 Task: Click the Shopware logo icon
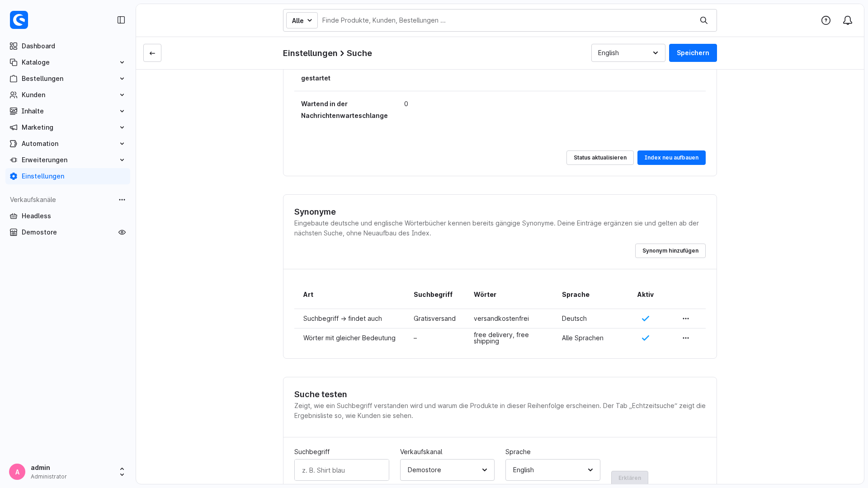(19, 20)
